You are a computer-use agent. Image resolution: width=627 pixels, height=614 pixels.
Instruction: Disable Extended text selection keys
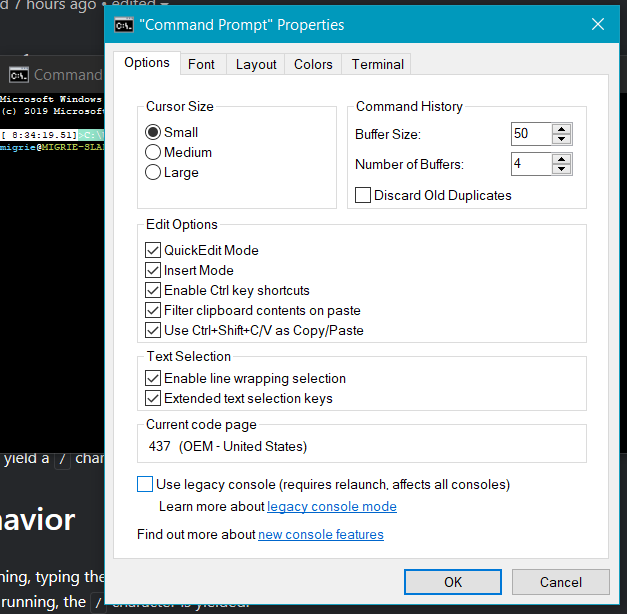pos(153,398)
